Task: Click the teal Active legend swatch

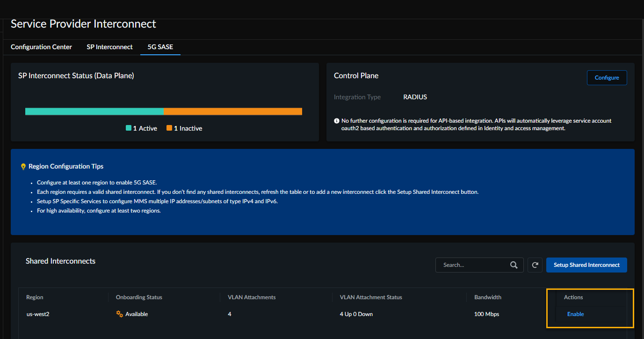Action: [x=129, y=128]
